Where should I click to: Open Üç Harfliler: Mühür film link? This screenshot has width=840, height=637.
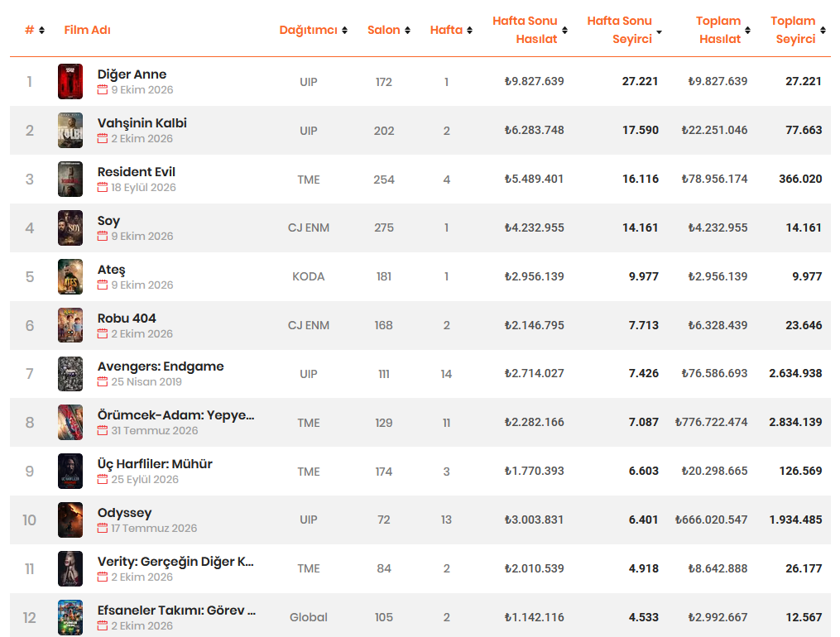[x=155, y=464]
